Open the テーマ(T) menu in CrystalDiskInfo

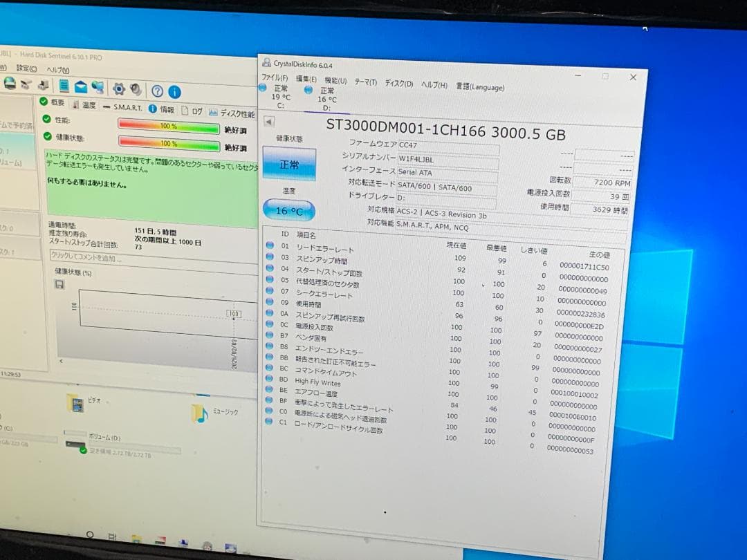pos(365,82)
